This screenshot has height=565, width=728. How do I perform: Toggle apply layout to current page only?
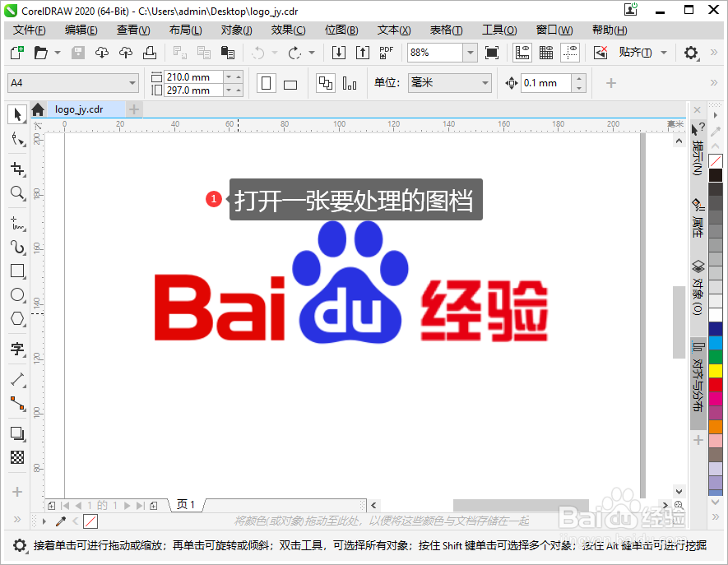pyautogui.click(x=349, y=84)
